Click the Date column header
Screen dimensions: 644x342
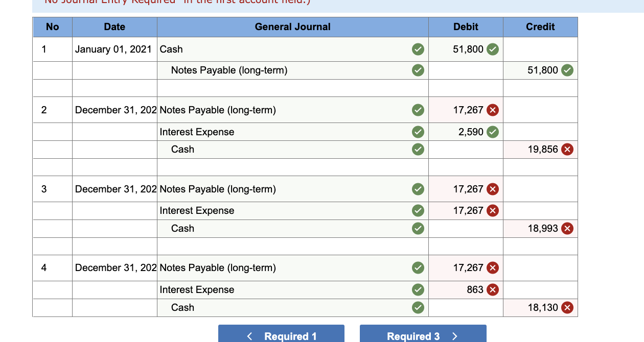point(114,27)
